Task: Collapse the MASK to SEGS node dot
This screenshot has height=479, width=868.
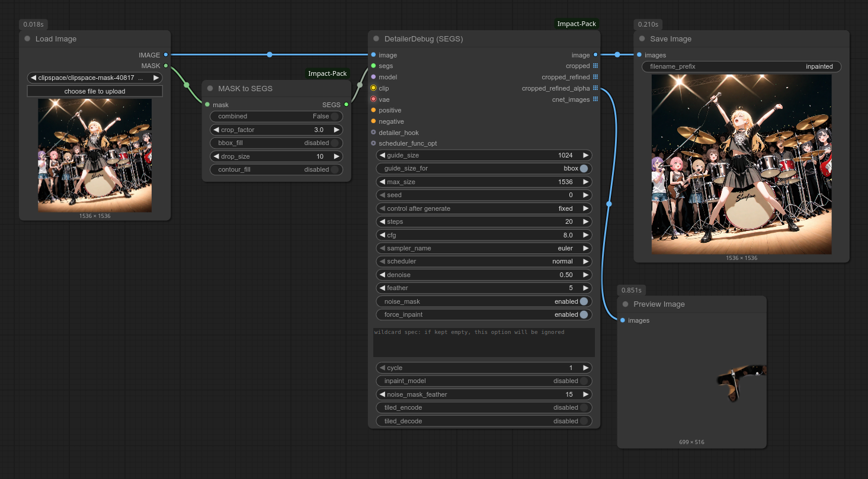Action: (210, 88)
